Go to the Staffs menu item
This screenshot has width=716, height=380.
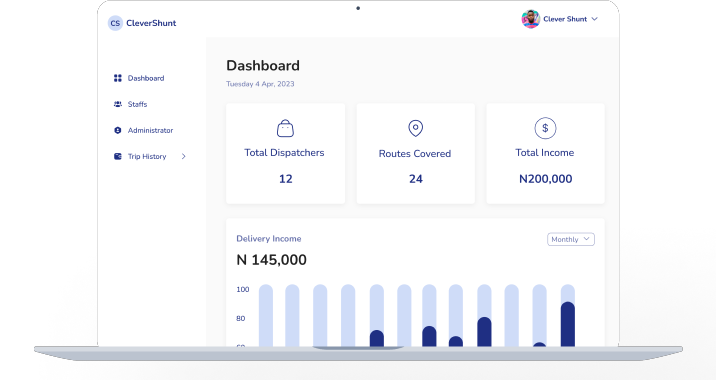(137, 104)
